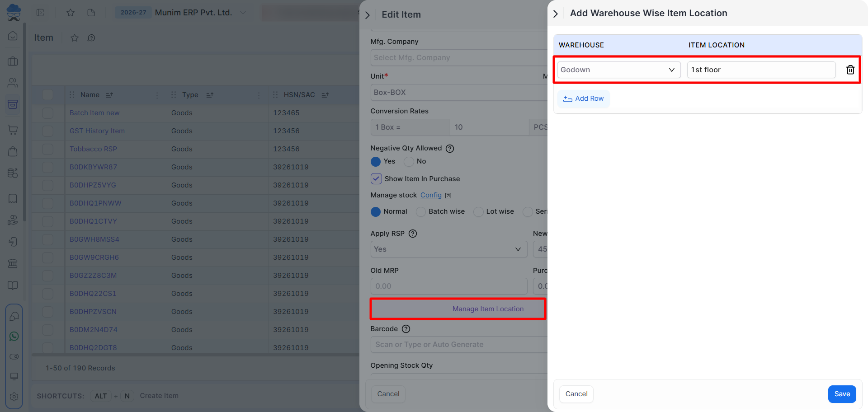This screenshot has width=868, height=412.
Task: Open item B0DKBYWR87 link
Action: pyautogui.click(x=93, y=167)
